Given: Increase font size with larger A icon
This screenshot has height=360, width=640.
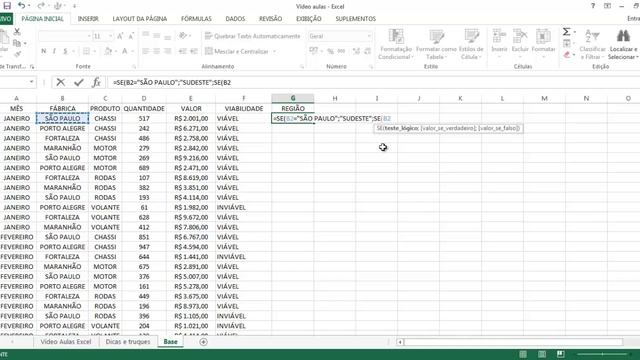Looking at the screenshot, I should 120,36.
